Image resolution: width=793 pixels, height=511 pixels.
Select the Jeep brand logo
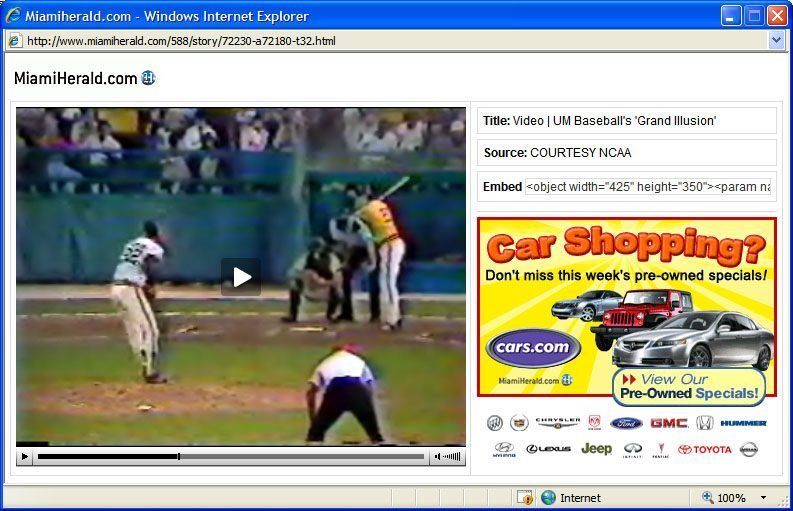[x=596, y=449]
